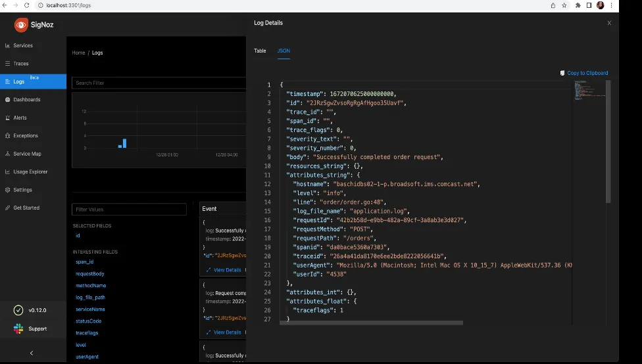Screen dimensions: 642x364
Task: Open the Exceptions page
Action: point(26,136)
